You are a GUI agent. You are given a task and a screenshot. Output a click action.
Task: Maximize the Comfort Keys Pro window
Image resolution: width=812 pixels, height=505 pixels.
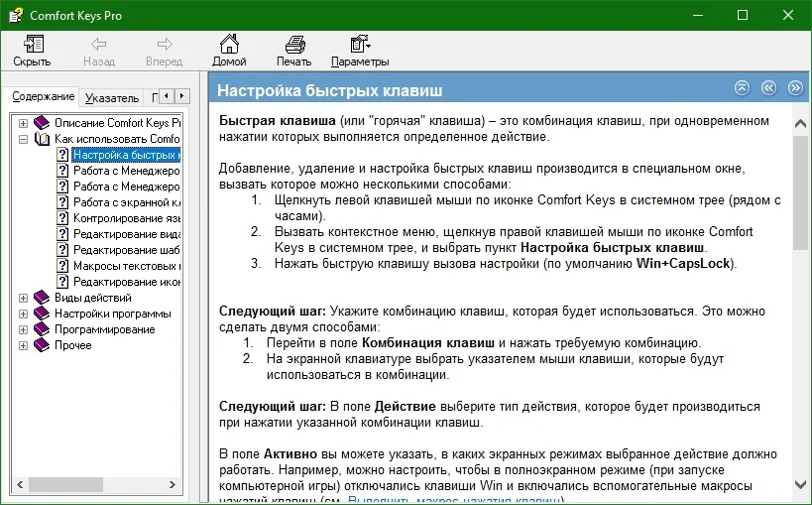(743, 15)
